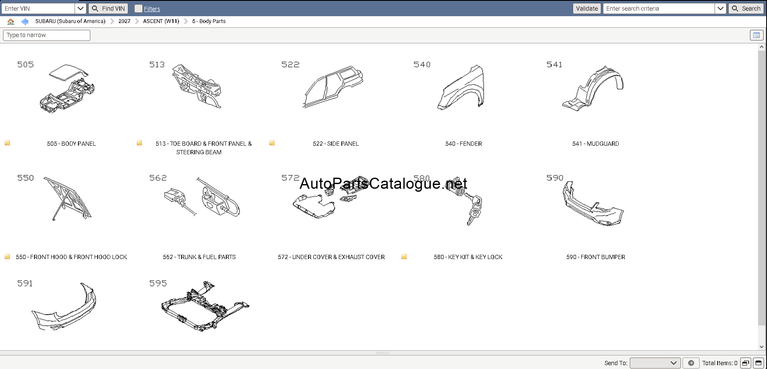
Task: Expand the Enter VIN dropdown arrow
Action: (x=81, y=8)
